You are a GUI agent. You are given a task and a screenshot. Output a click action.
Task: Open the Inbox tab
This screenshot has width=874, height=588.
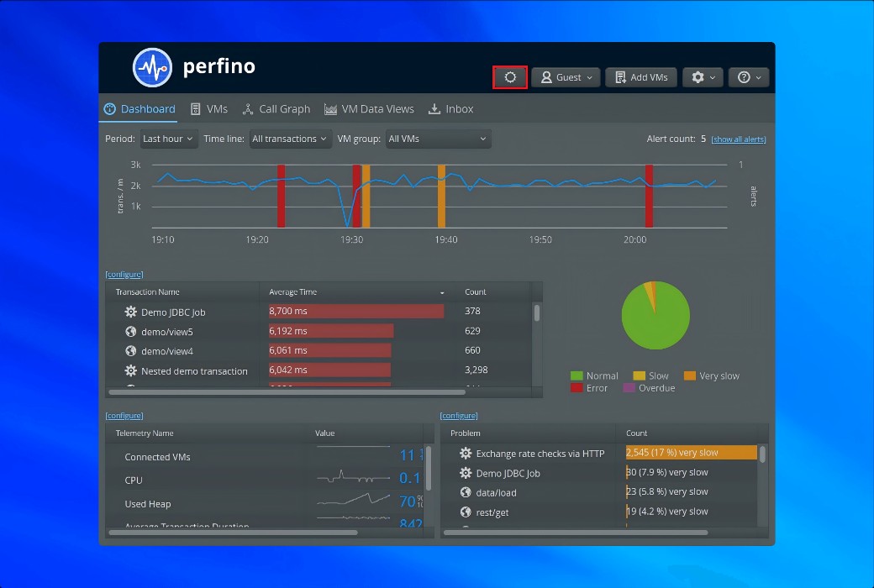pyautogui.click(x=451, y=108)
